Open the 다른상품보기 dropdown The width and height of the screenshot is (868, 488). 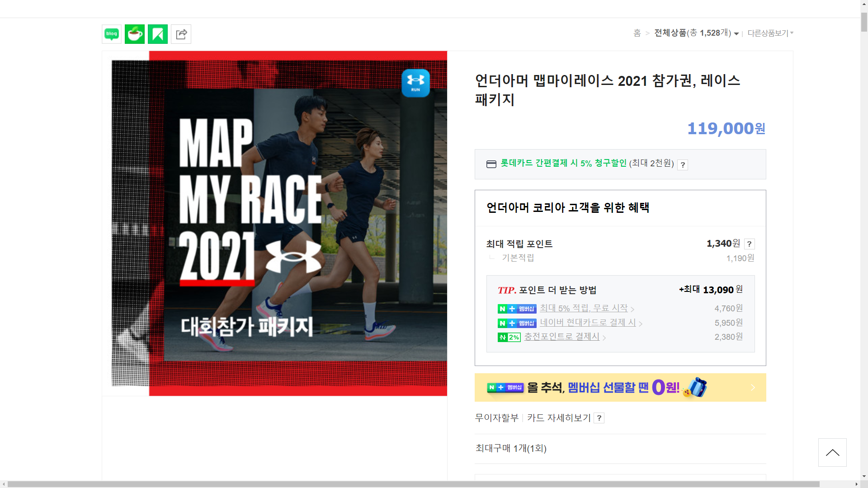[x=770, y=33]
